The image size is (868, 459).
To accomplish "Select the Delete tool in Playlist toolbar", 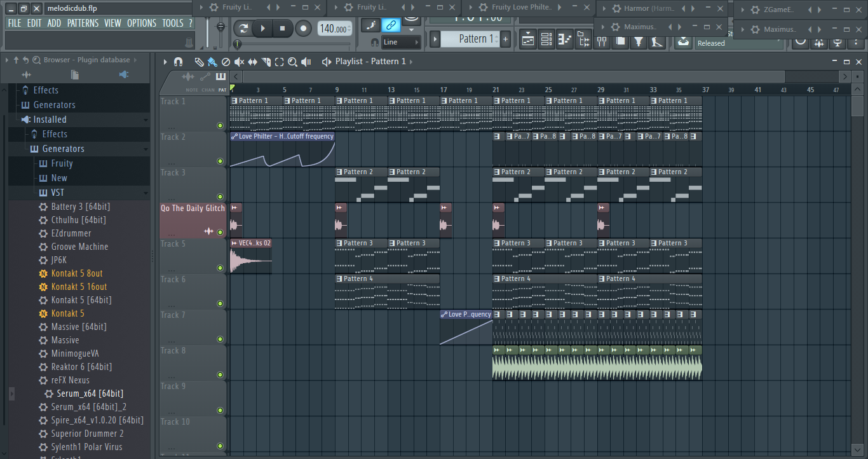I will pos(226,62).
